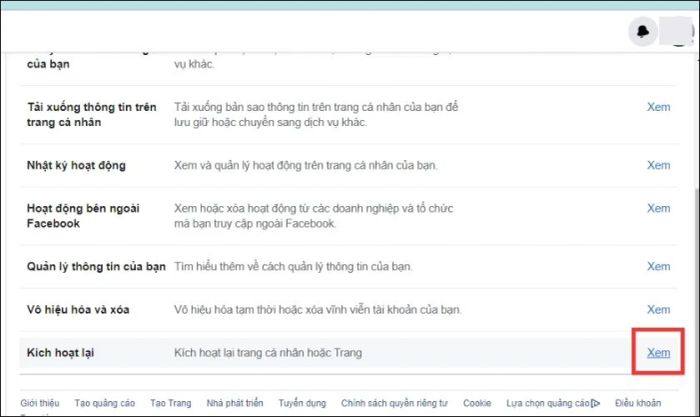Screen dimensions: 700x417
Task: Click the description 'Xem hoặc xóa hoạt động từ các doanh nghiệp'
Action: coord(313,216)
